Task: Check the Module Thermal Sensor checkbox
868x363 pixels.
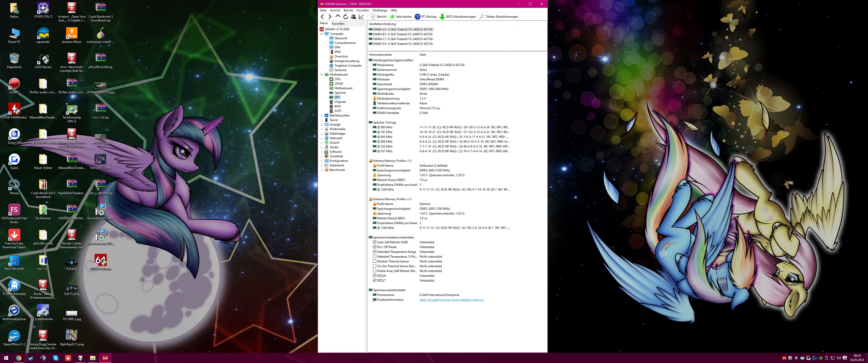Action: coord(374,261)
